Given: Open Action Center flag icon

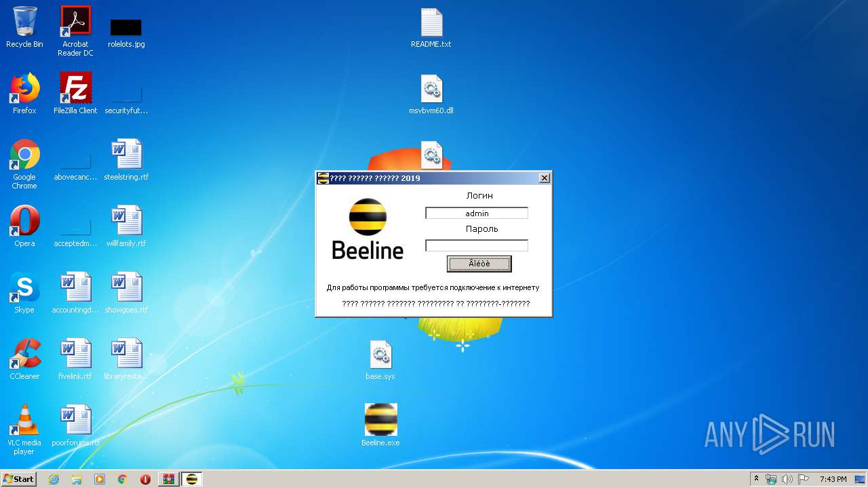Looking at the screenshot, I should pos(804,479).
